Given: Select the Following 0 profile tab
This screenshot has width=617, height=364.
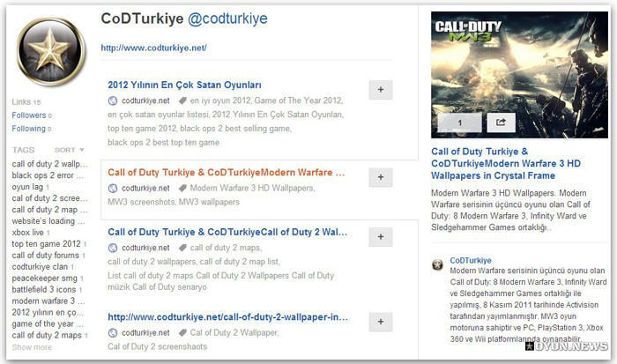Looking at the screenshot, I should 32,129.
